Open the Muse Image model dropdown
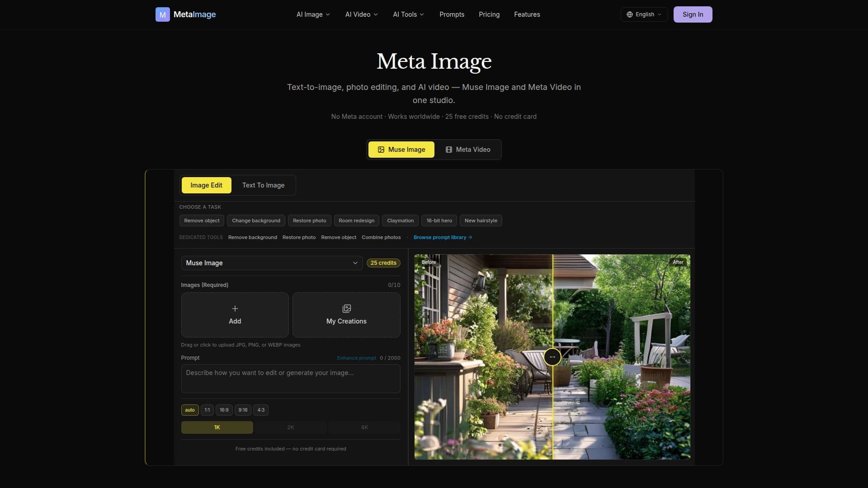 [x=272, y=263]
